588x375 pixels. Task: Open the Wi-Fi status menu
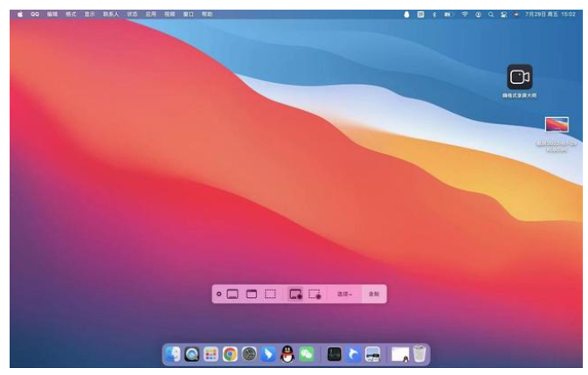pyautogui.click(x=465, y=15)
